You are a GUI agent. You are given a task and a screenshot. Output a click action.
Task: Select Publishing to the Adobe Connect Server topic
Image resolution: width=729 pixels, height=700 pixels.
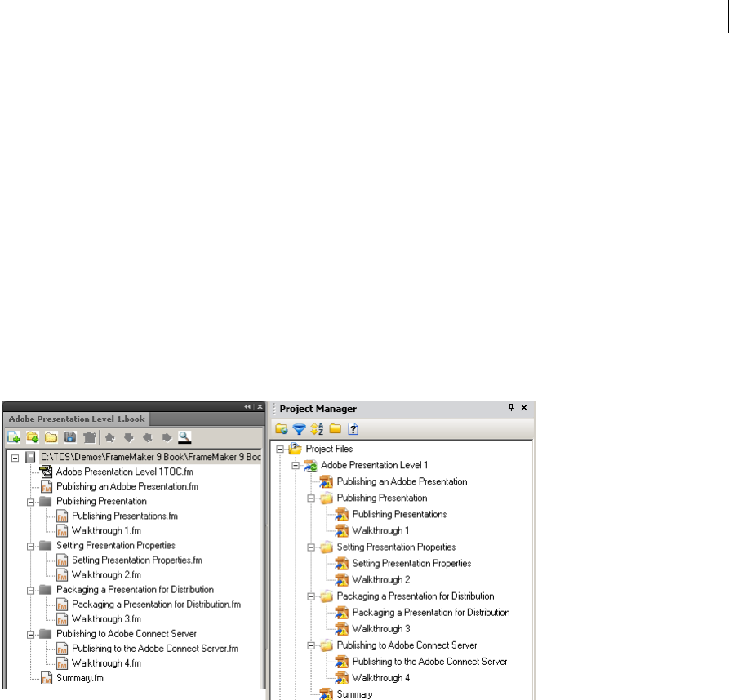[429, 661]
